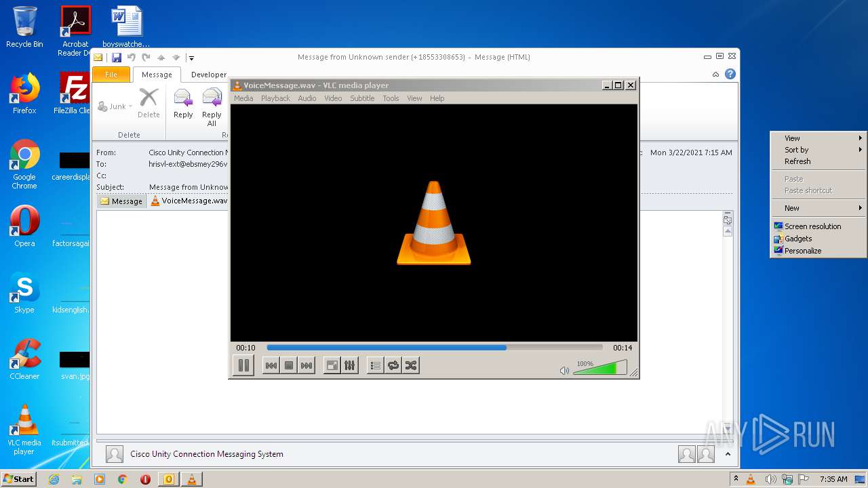Screen dimensions: 868x488
Task: Open the VLC Media menu
Action: [243, 98]
